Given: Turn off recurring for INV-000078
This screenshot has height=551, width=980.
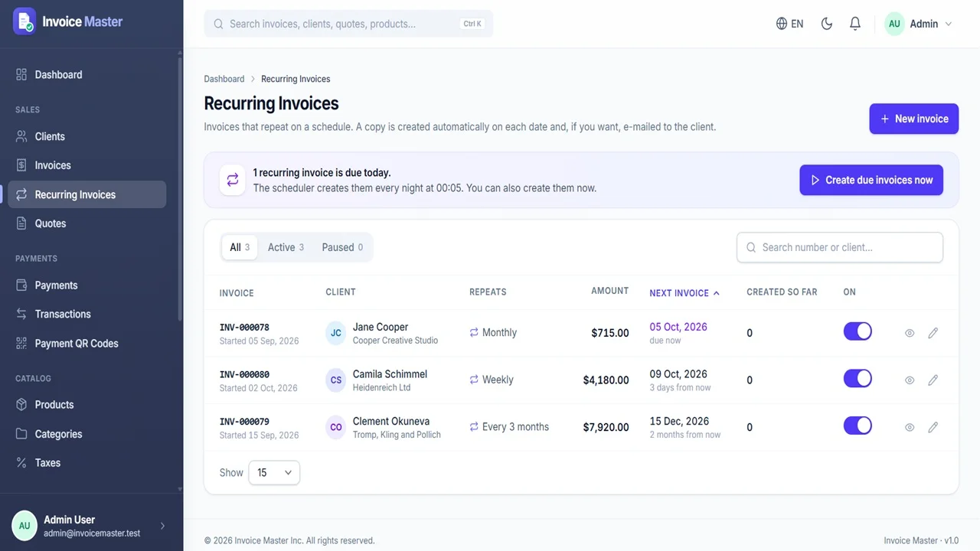Looking at the screenshot, I should (x=857, y=331).
